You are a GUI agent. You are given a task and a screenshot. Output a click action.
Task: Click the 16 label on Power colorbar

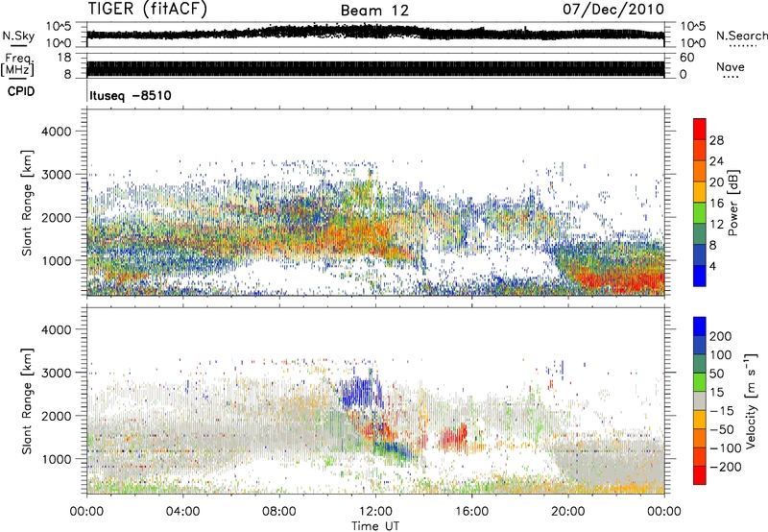tap(716, 204)
